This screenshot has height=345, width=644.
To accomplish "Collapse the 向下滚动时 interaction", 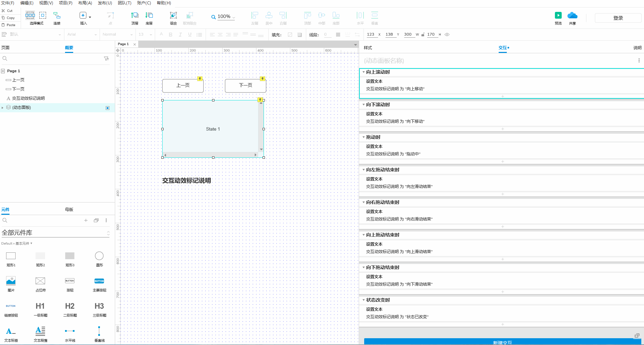I will click(363, 104).
